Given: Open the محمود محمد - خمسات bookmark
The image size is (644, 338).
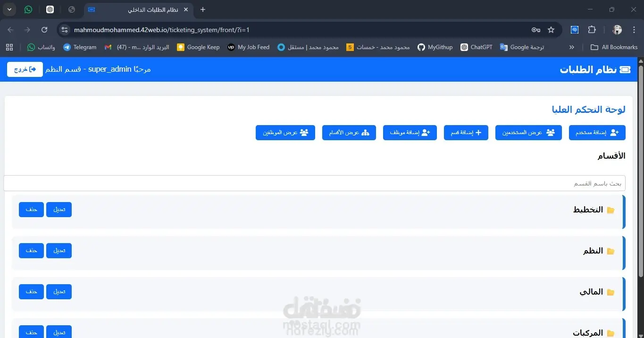Looking at the screenshot, I should point(378,47).
